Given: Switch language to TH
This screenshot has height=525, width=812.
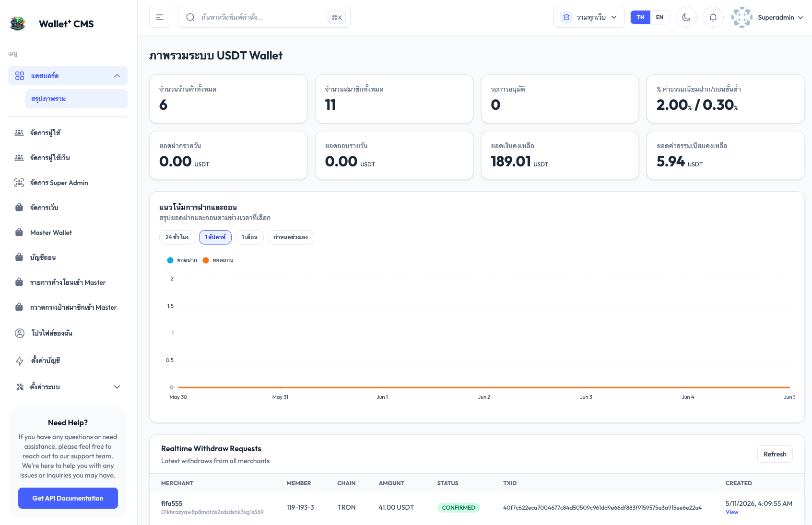Looking at the screenshot, I should [640, 17].
